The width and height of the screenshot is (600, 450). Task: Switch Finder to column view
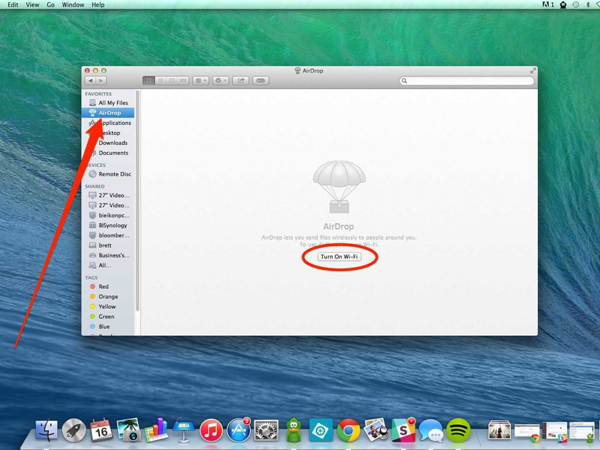(172, 81)
